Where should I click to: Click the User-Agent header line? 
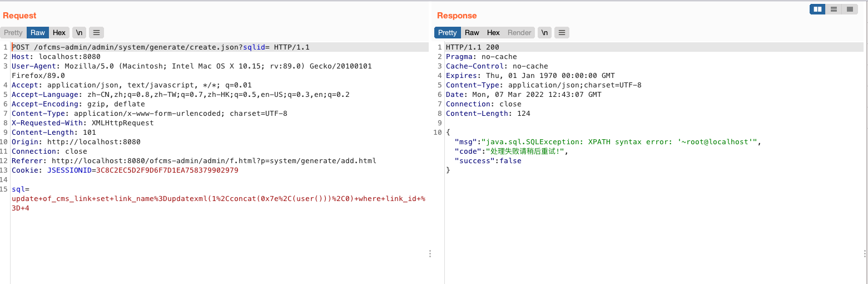coord(192,71)
